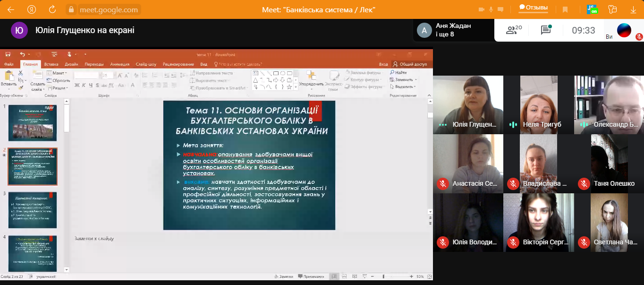Click zoom-in plus beside the zoom slider
The image size is (644, 285).
pos(411,276)
